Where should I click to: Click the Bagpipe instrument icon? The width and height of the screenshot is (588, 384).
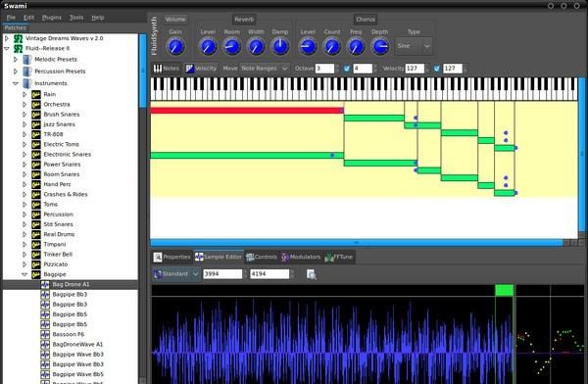click(x=36, y=274)
